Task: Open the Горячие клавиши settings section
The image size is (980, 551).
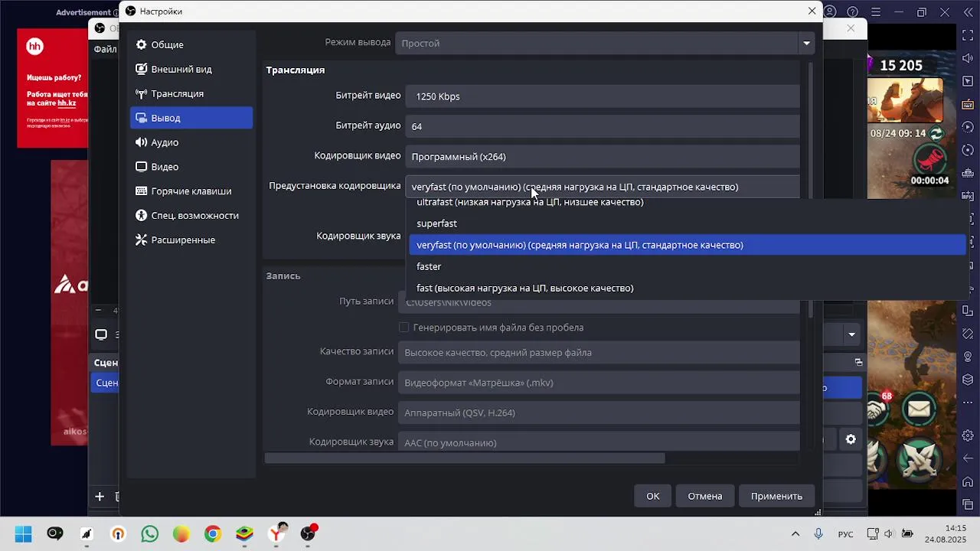Action: [191, 191]
